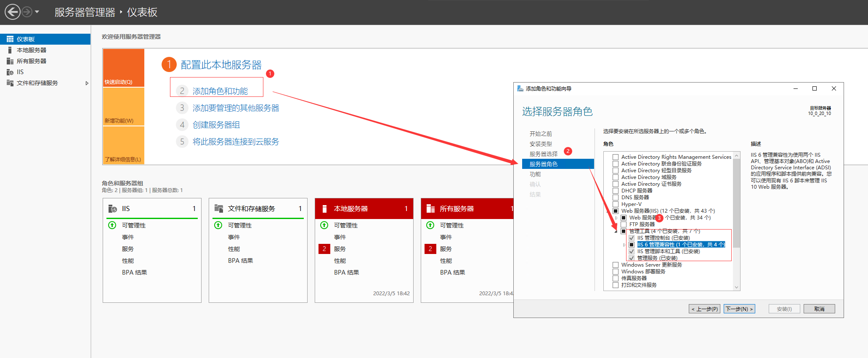Click scroll-down arrow of roles list

click(736, 287)
